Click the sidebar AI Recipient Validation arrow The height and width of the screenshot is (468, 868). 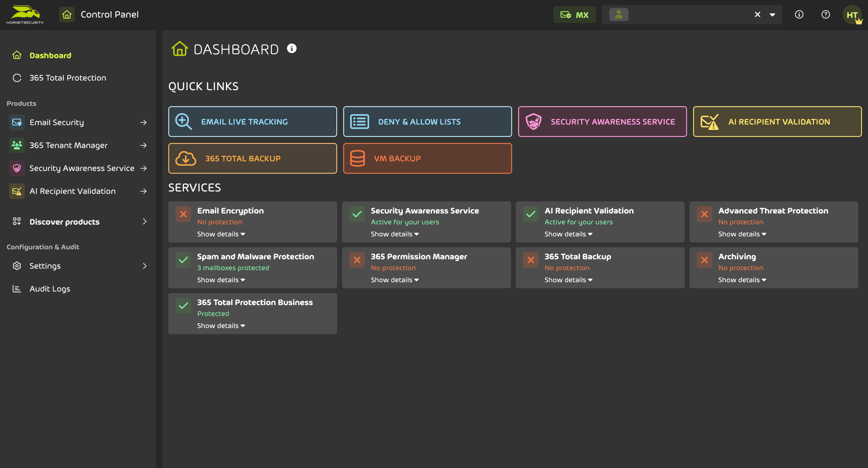(x=143, y=191)
